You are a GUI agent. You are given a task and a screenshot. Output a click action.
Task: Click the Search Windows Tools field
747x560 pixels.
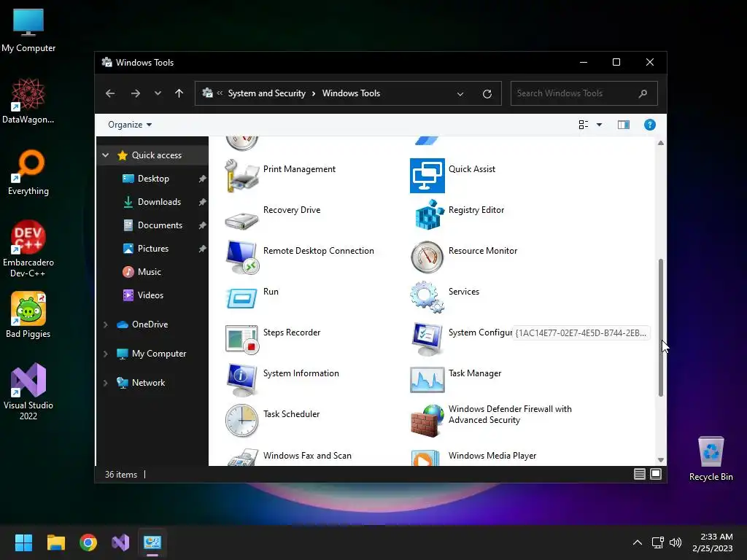point(584,93)
